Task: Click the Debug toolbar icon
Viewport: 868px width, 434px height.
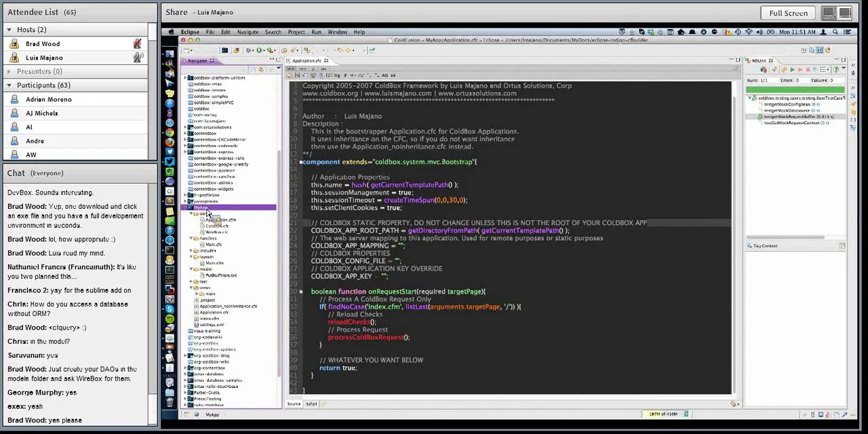Action: (x=249, y=50)
